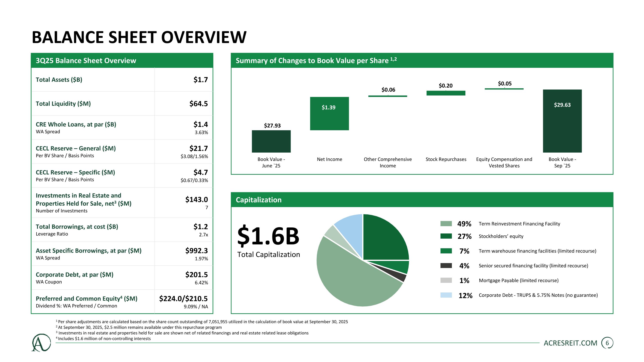Select the $27.93 Book Value June bar
Viewport: 644px width, 362px height.
[271, 141]
